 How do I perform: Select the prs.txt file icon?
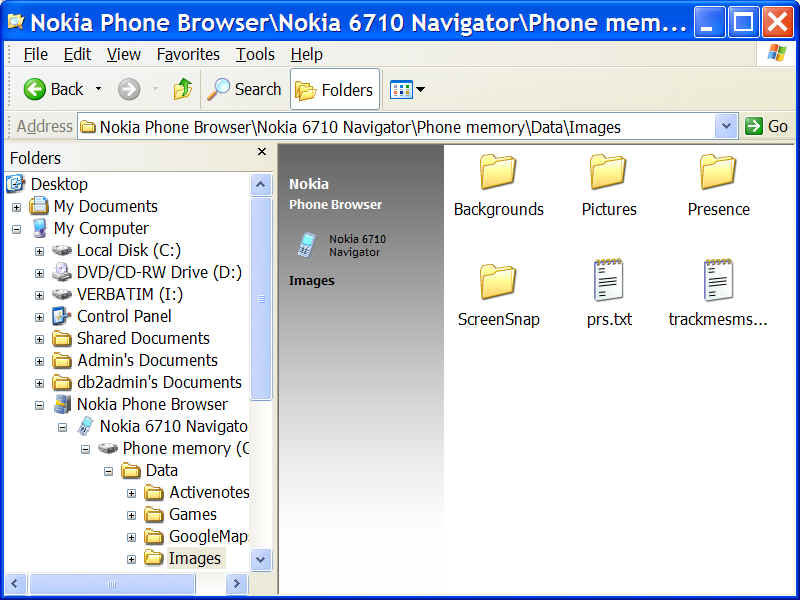609,283
